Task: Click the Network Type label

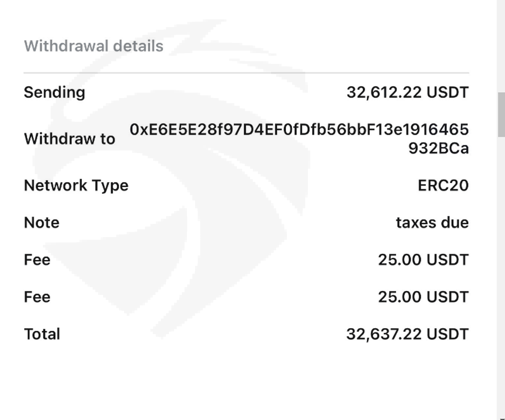Action: (x=76, y=185)
